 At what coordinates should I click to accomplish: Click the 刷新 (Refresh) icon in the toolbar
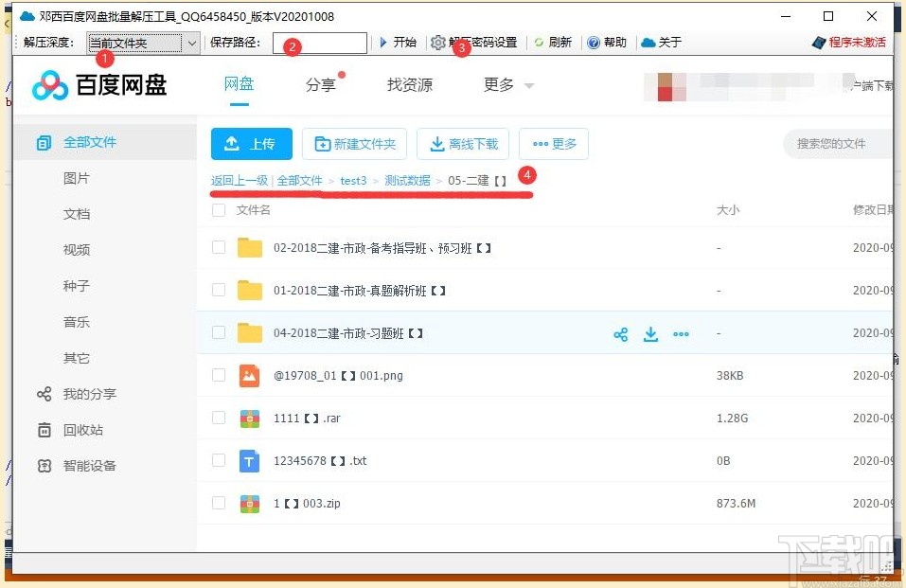click(x=538, y=42)
